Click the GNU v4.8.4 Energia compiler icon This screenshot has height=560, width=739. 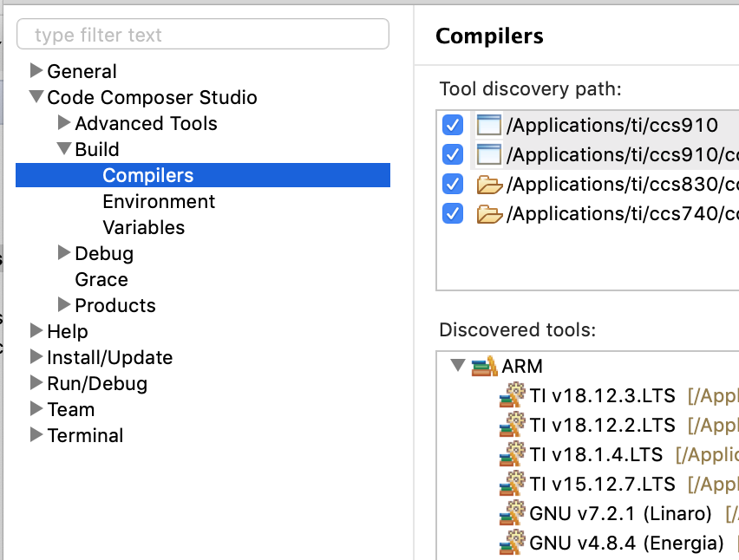(x=513, y=542)
